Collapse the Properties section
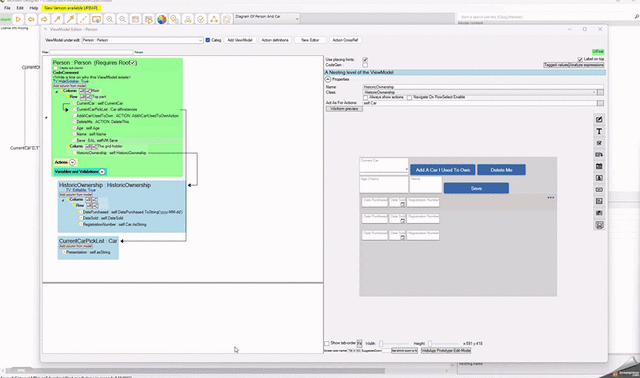The image size is (640, 378). tap(328, 79)
